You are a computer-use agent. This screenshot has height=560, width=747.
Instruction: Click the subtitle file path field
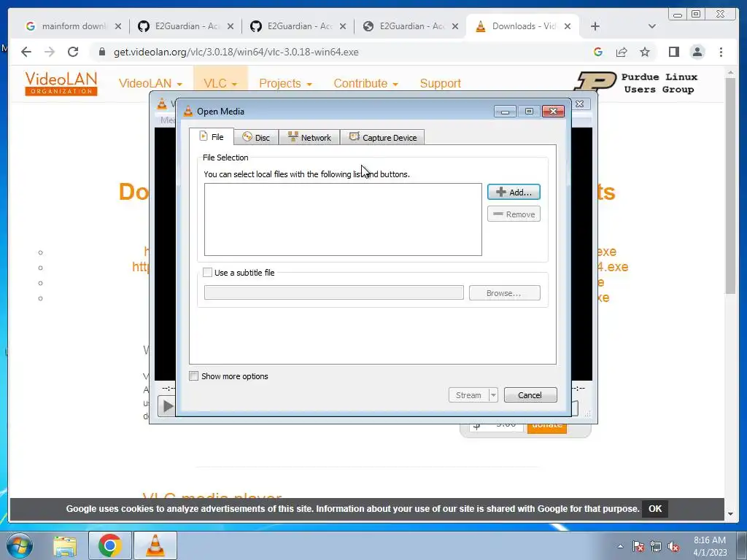coord(333,292)
